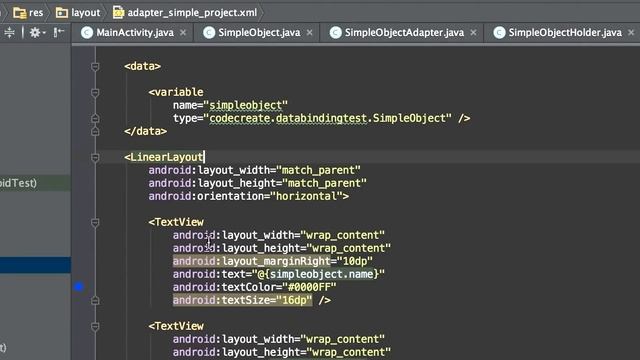Click the </data> closing tag
The height and width of the screenshot is (360, 640).
[146, 131]
